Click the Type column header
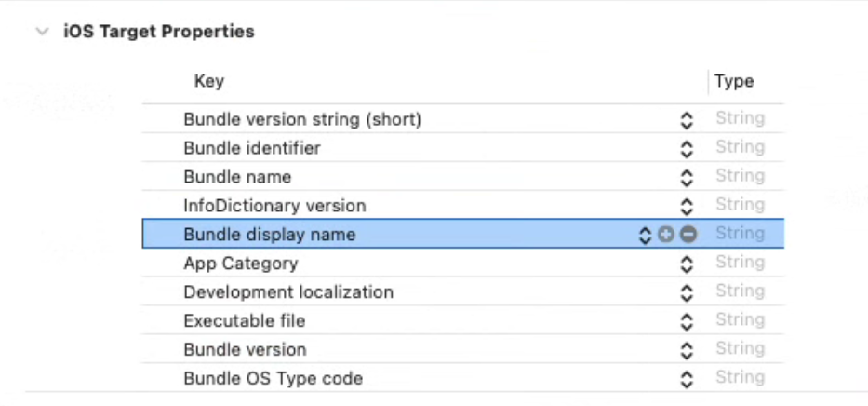868x406 pixels. tap(734, 81)
